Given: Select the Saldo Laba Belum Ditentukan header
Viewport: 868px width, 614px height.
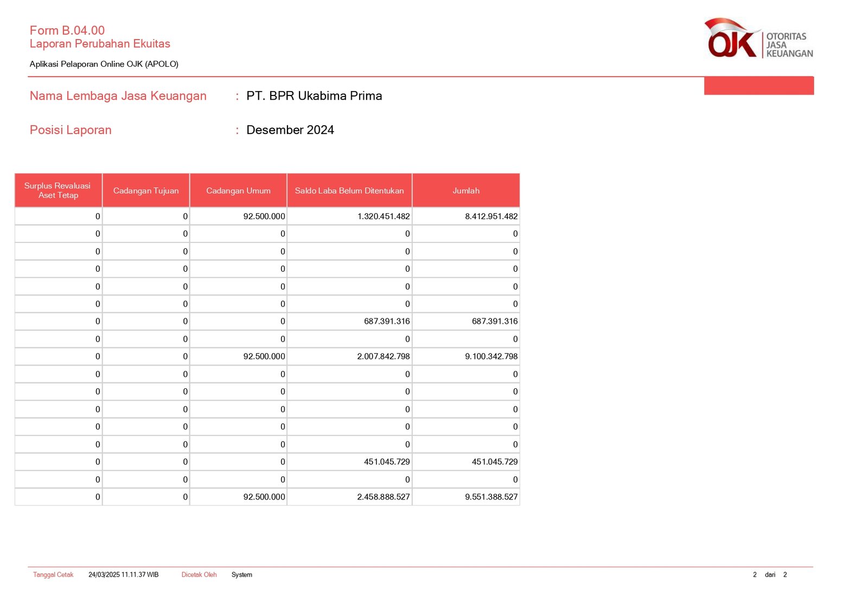Looking at the screenshot, I should [x=349, y=191].
